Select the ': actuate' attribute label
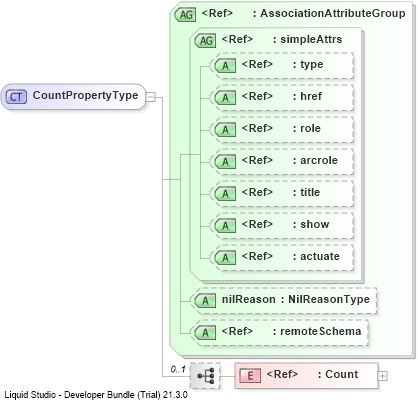 pos(316,256)
